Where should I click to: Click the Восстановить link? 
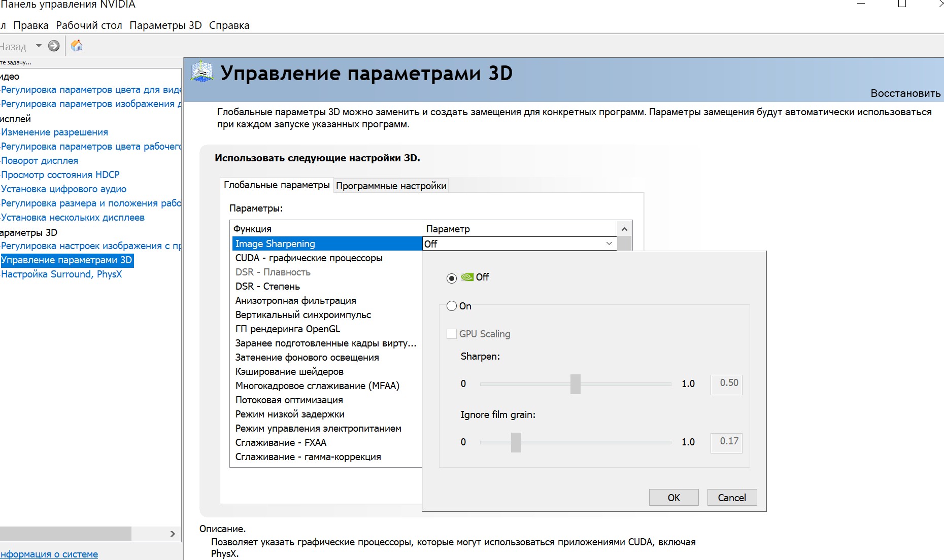pos(905,93)
